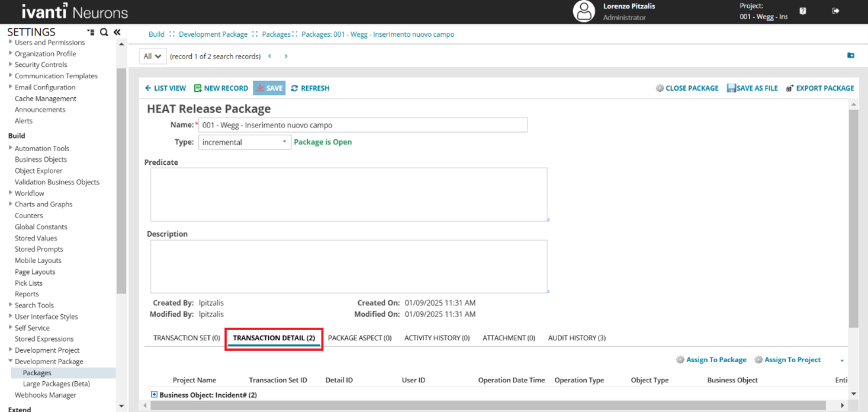
Task: Open Stored Expressions in sidebar
Action: point(44,339)
